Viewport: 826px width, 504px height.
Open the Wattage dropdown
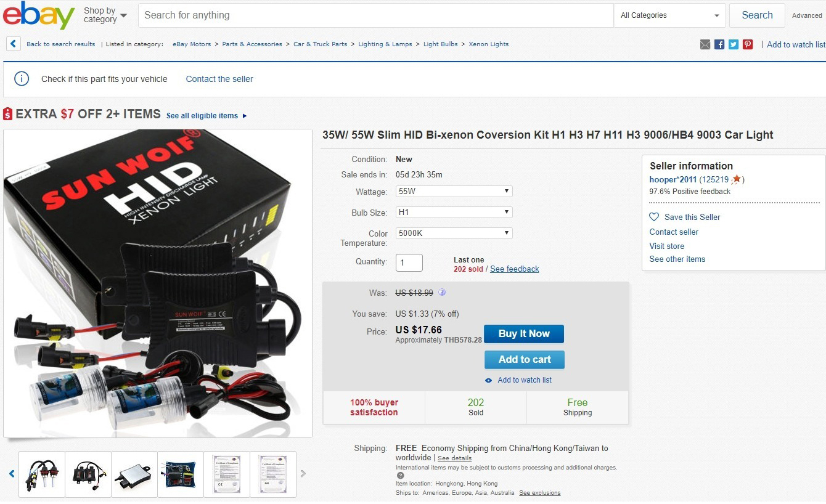(x=454, y=192)
